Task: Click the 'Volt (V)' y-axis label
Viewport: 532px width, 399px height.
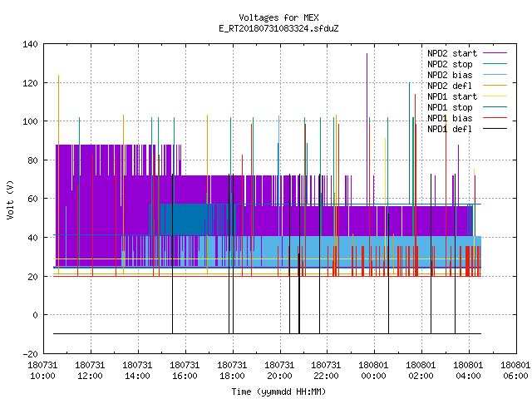Action: point(11,199)
